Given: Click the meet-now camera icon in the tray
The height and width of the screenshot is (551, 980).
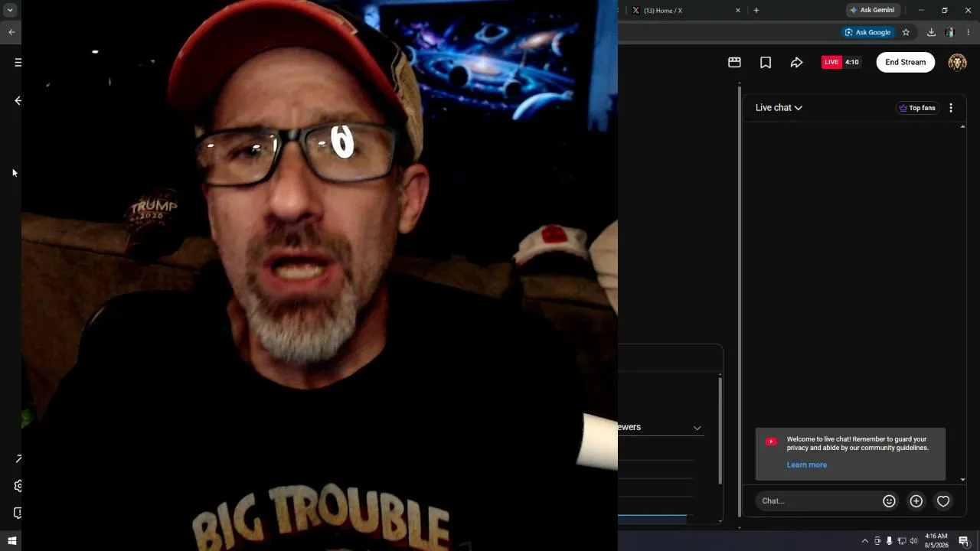Looking at the screenshot, I should point(877,541).
